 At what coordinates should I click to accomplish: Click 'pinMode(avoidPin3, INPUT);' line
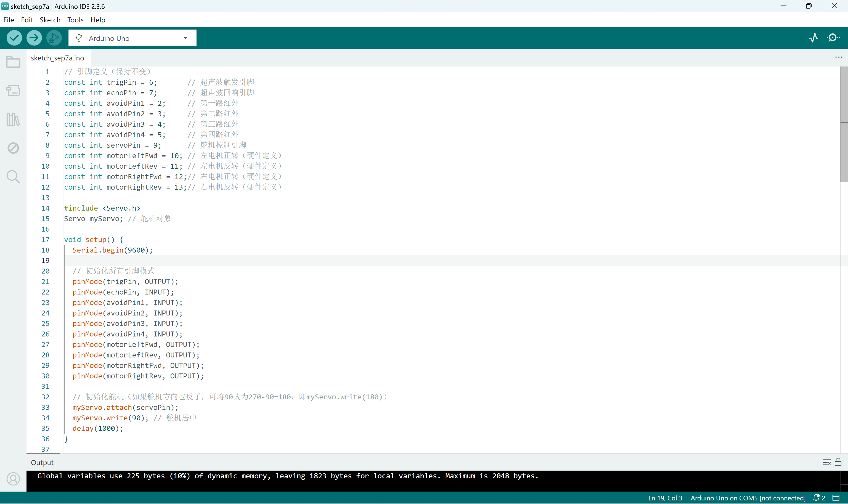(127, 324)
